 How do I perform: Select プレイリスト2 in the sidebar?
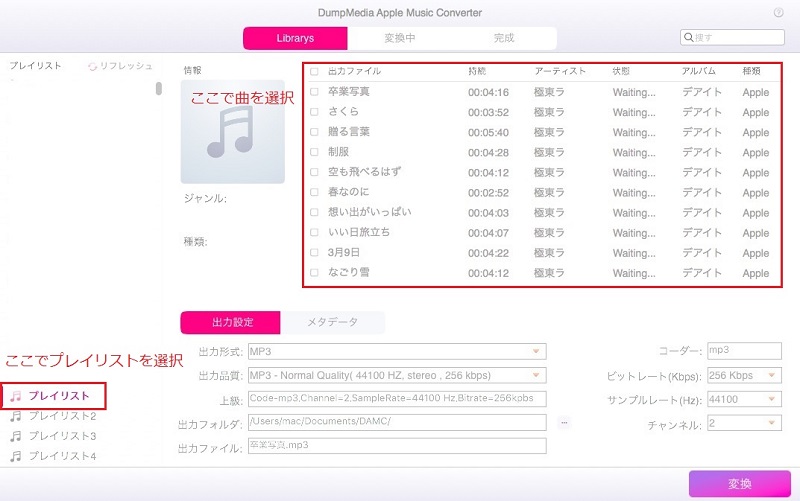pyautogui.click(x=62, y=416)
